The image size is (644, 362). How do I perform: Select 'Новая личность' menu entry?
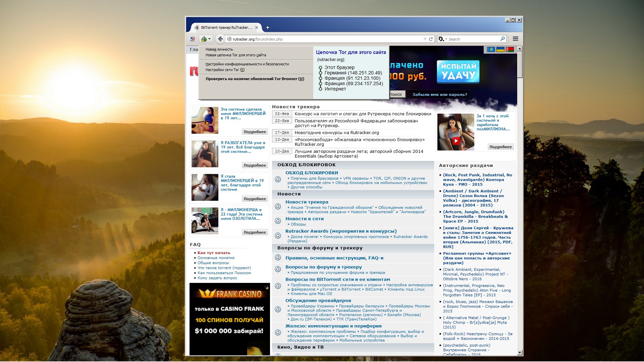pos(219,49)
